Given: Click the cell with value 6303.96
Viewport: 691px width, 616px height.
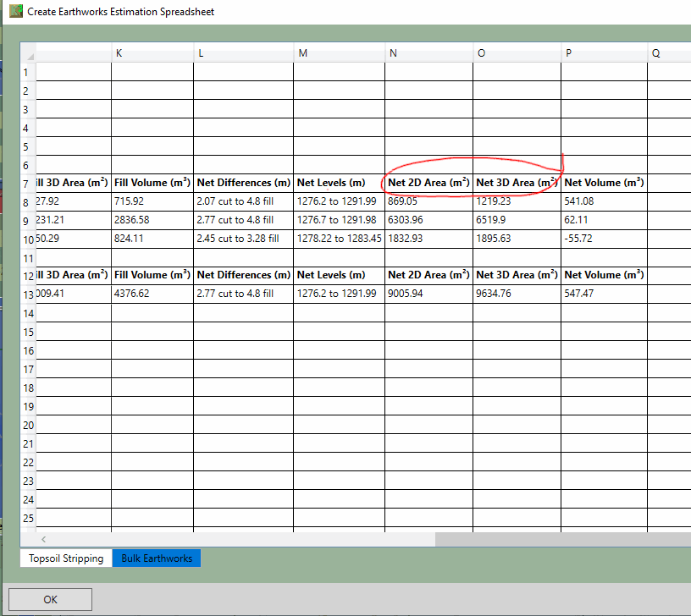Looking at the screenshot, I should tap(428, 220).
